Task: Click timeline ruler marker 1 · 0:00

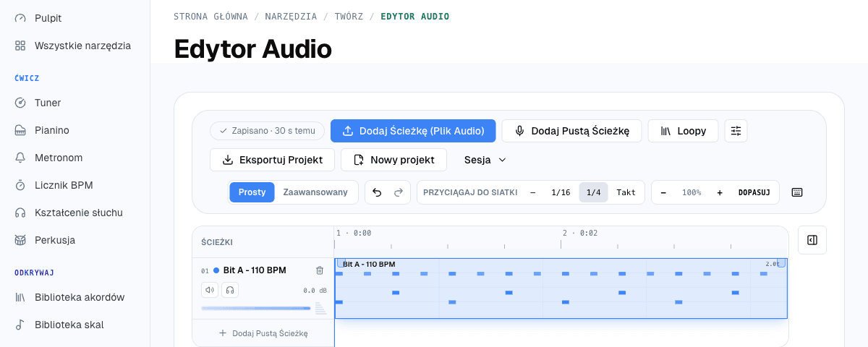Action: (x=354, y=233)
